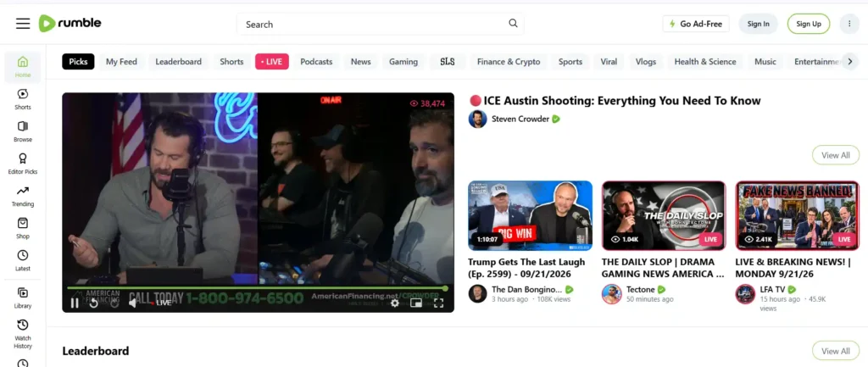868x367 pixels.
Task: Pause the live video
Action: [x=75, y=303]
